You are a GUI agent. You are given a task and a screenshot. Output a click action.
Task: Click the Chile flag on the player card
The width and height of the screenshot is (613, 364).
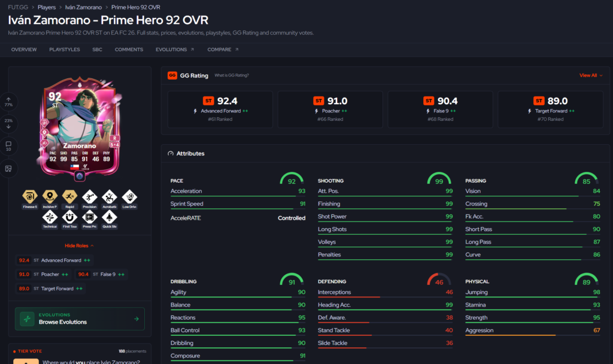pos(75,167)
